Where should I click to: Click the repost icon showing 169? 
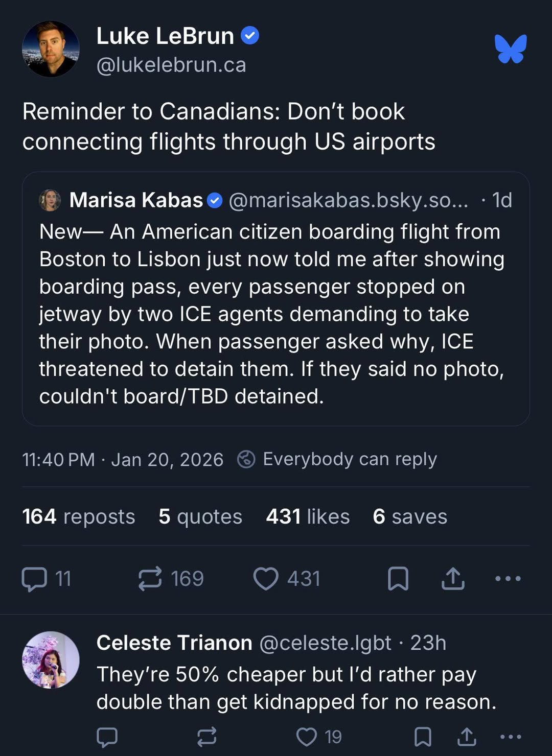[x=149, y=578]
